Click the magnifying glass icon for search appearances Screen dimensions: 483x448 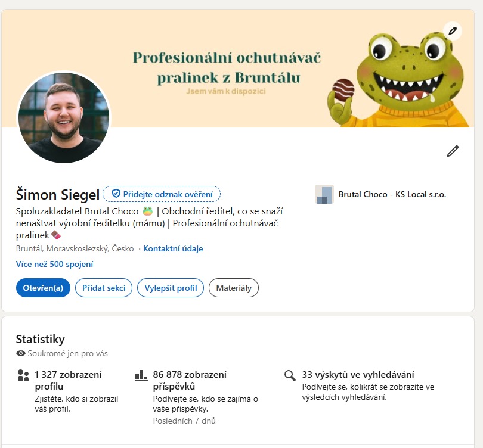point(290,375)
